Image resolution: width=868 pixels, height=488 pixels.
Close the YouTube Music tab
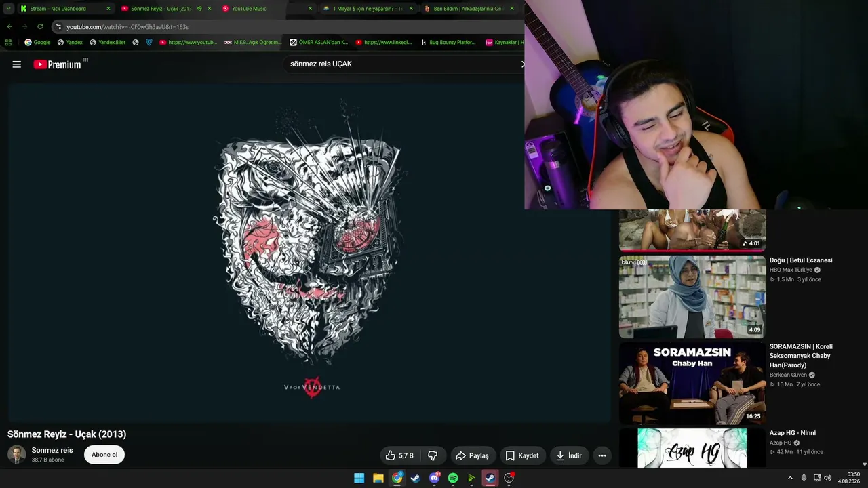pos(310,9)
